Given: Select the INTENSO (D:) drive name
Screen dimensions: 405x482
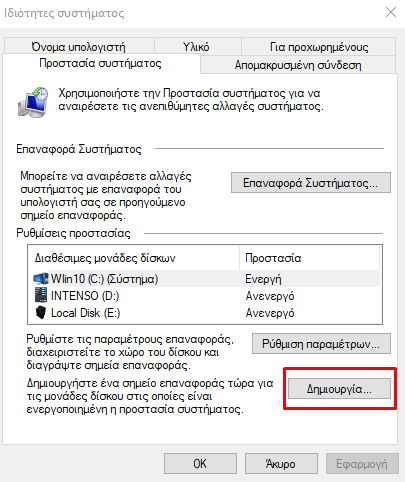Looking at the screenshot, I should pos(85,296).
